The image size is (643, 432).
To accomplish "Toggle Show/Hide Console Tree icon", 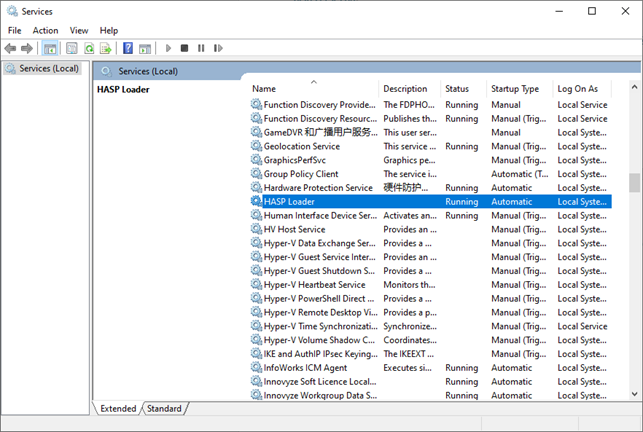I will 50,48.
